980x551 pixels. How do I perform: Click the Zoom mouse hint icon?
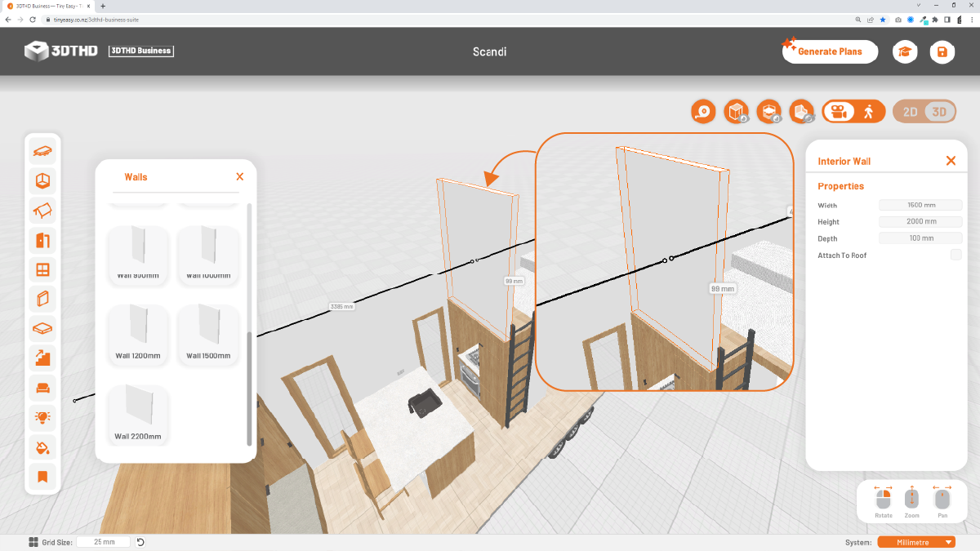click(912, 498)
